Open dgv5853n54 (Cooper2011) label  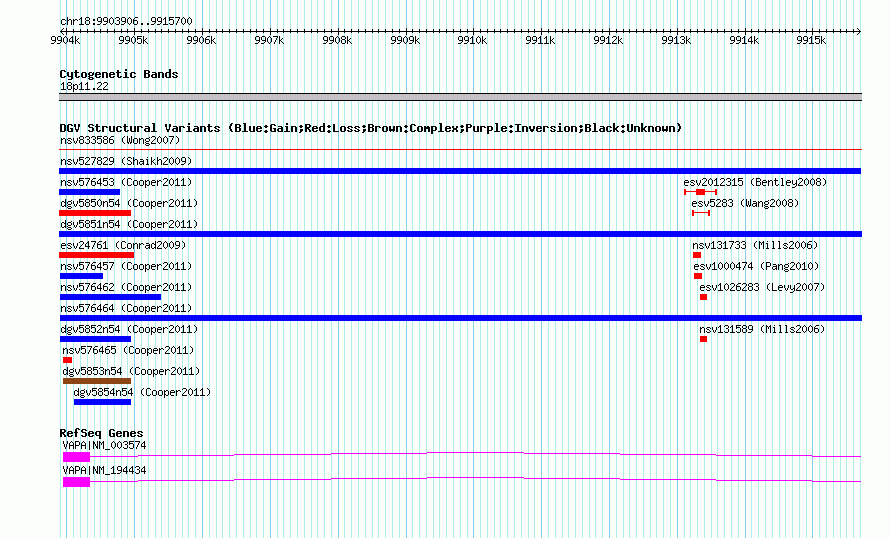pos(131,371)
